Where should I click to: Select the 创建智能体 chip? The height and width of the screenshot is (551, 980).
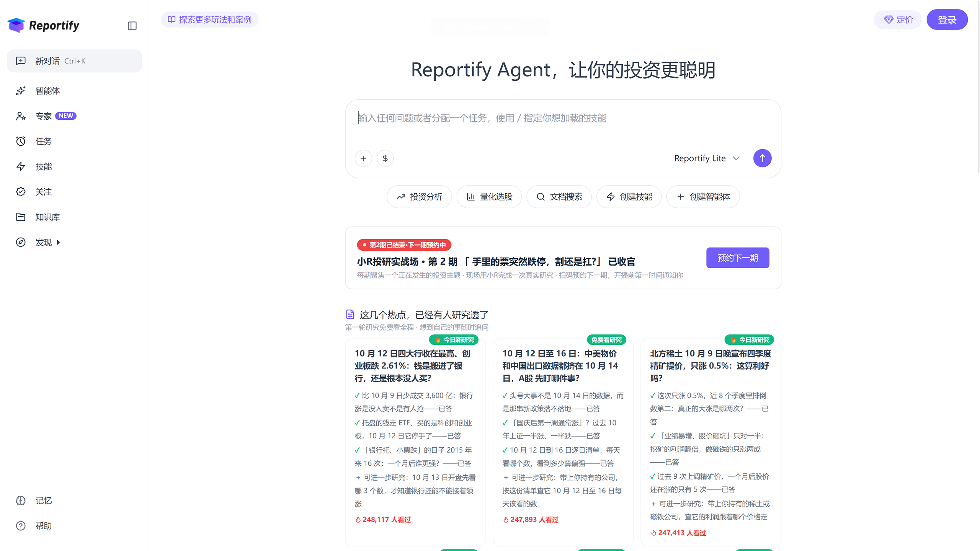click(x=703, y=197)
